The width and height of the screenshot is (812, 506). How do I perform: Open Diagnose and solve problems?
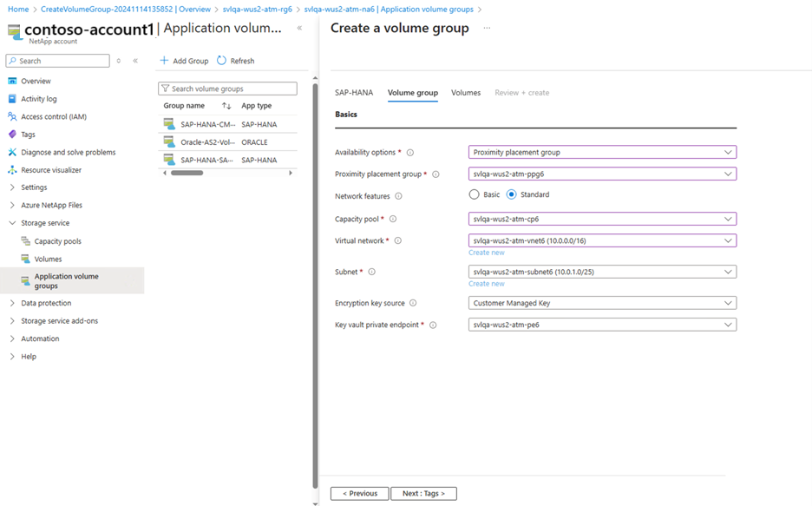[x=68, y=152]
